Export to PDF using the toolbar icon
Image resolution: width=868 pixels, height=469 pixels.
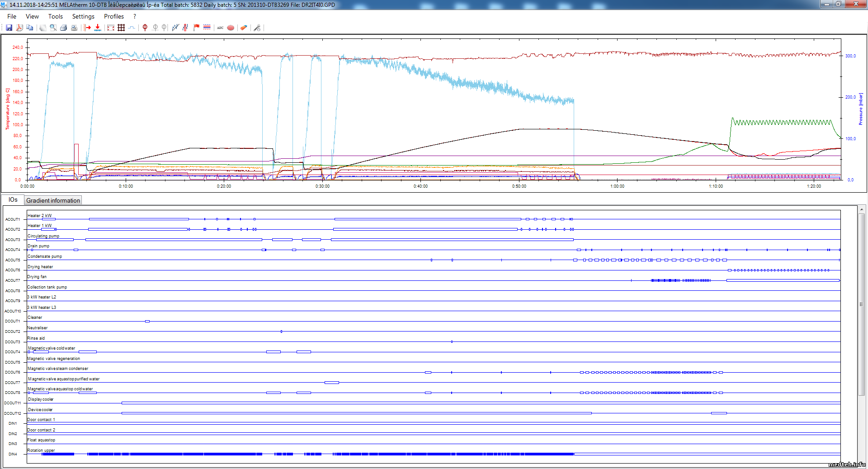19,28
